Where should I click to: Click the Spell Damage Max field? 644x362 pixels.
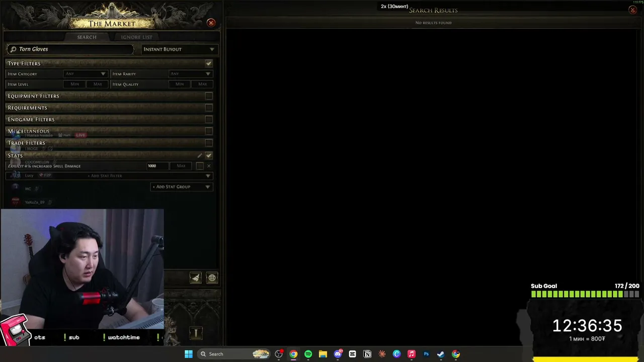(x=181, y=166)
